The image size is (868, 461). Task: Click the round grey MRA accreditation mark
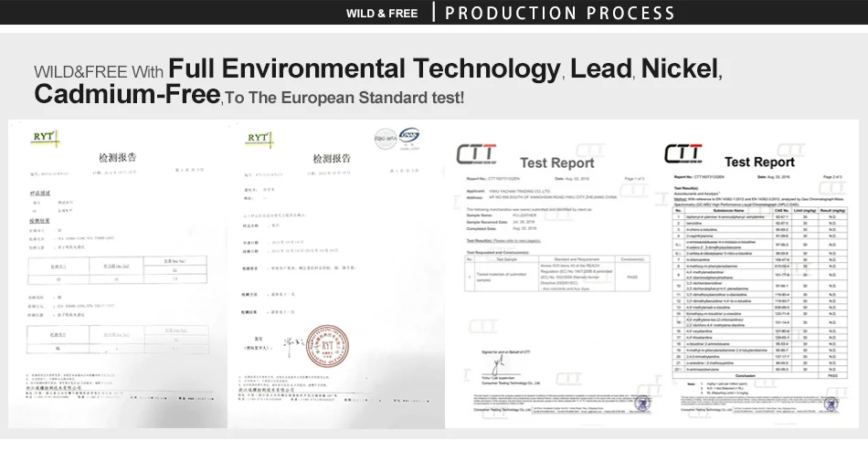coord(386,139)
